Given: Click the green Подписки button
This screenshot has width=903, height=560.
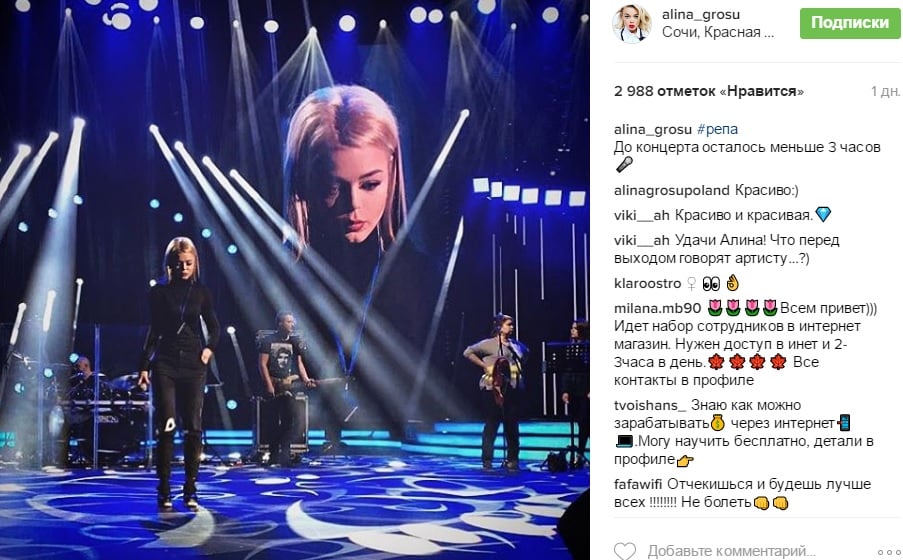Looking at the screenshot, I should tap(849, 23).
